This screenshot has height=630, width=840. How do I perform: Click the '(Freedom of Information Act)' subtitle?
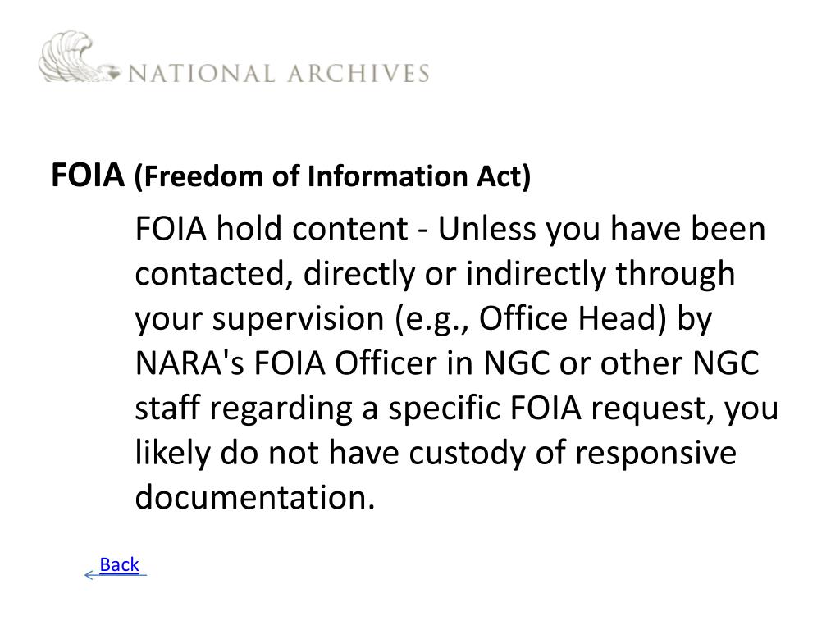(x=332, y=176)
